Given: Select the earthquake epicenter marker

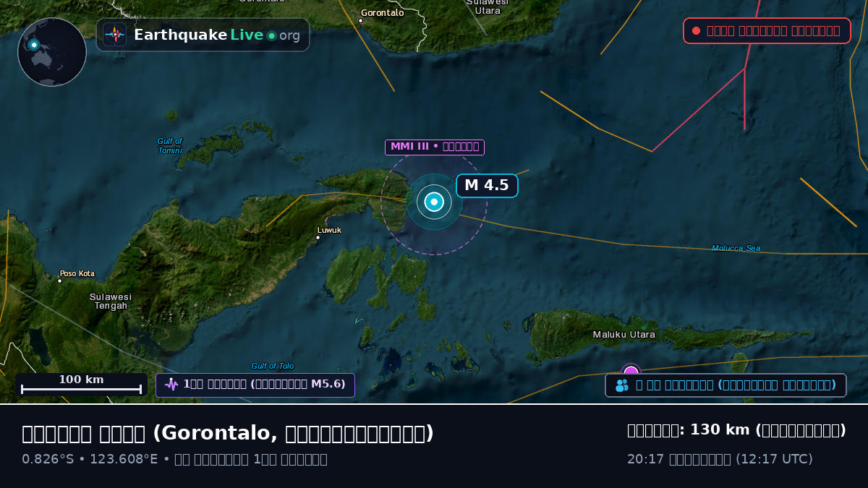Looking at the screenshot, I should click(x=434, y=202).
